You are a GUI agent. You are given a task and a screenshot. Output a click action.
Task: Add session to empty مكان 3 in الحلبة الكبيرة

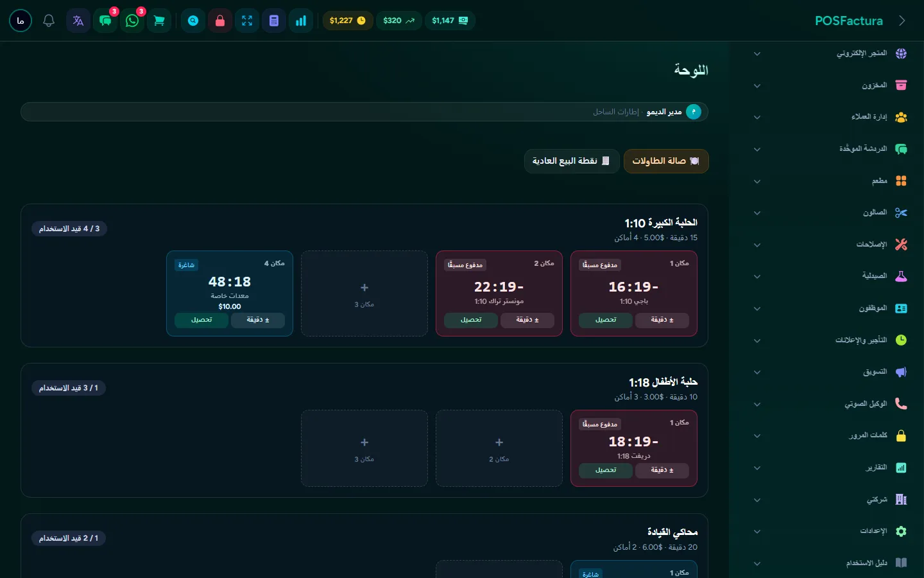364,293
